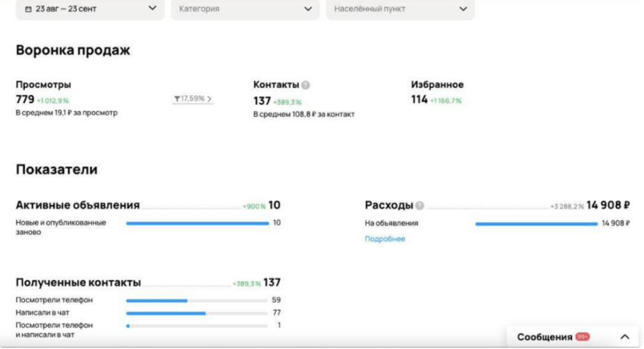Click the calendar icon in date filter

coord(28,9)
